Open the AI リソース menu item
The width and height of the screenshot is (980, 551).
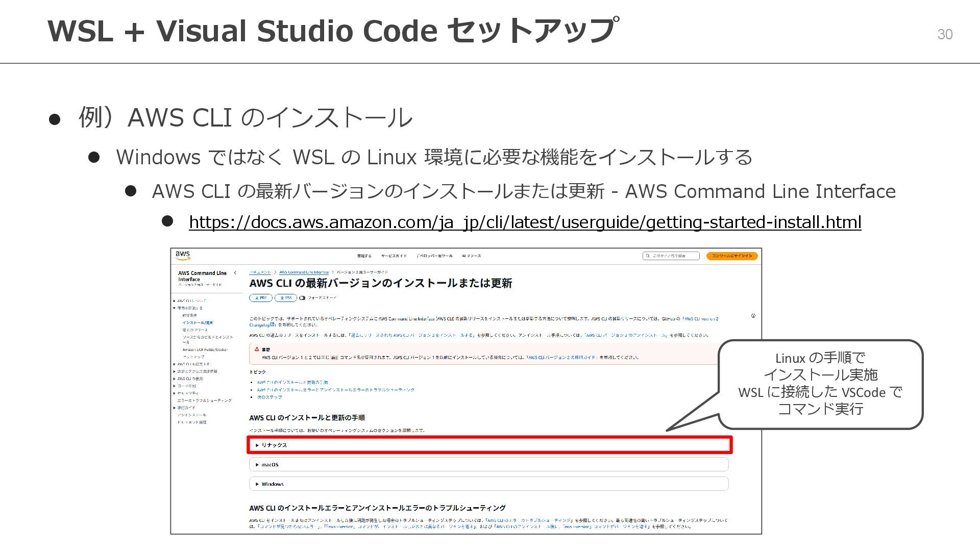point(472,256)
